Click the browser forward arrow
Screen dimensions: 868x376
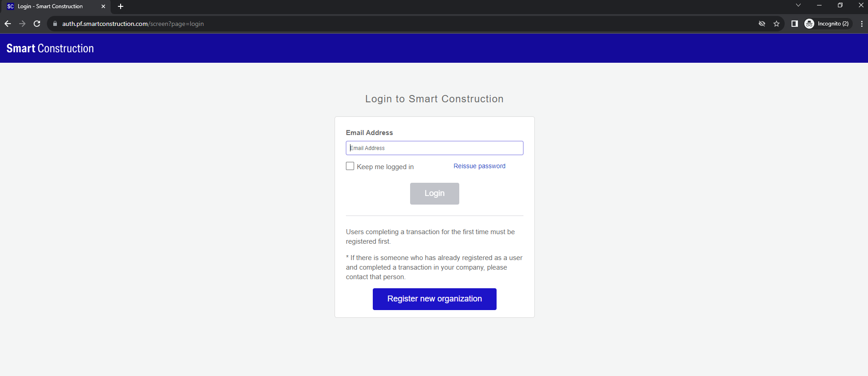(22, 24)
